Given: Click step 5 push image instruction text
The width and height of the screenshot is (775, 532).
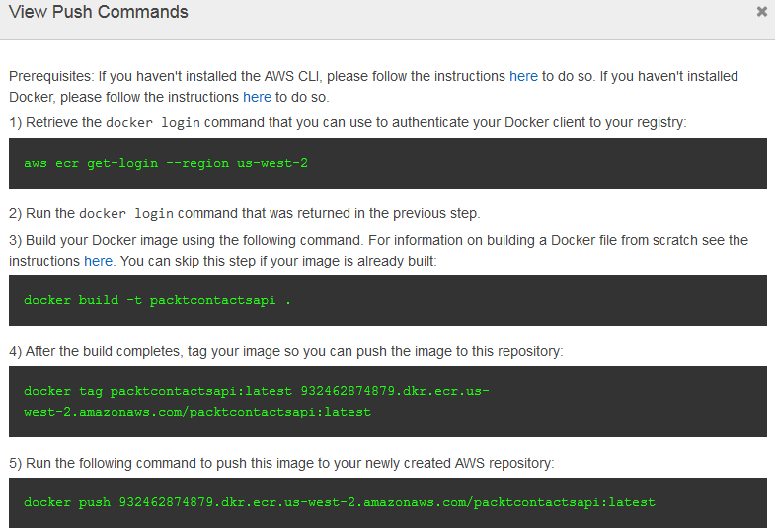Looking at the screenshot, I should 281,463.
